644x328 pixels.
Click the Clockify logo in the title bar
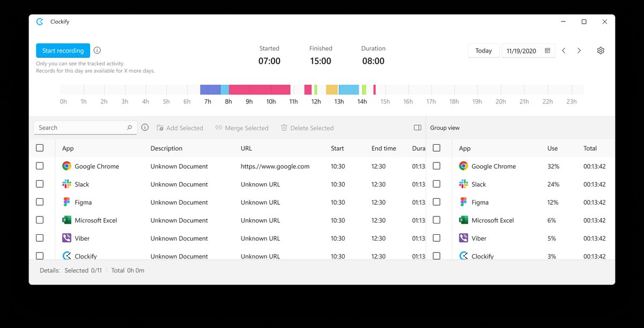[x=40, y=22]
